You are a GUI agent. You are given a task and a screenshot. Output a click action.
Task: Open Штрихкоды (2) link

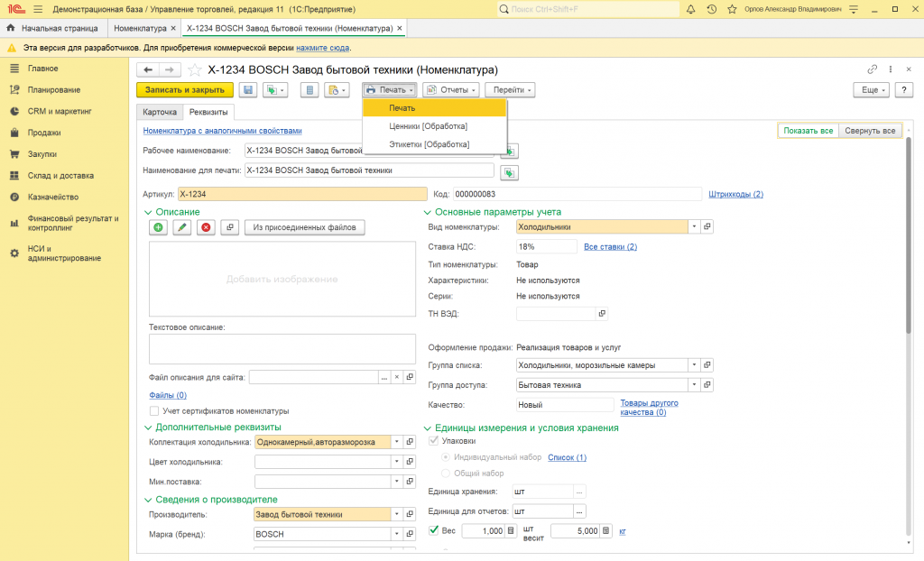point(735,194)
